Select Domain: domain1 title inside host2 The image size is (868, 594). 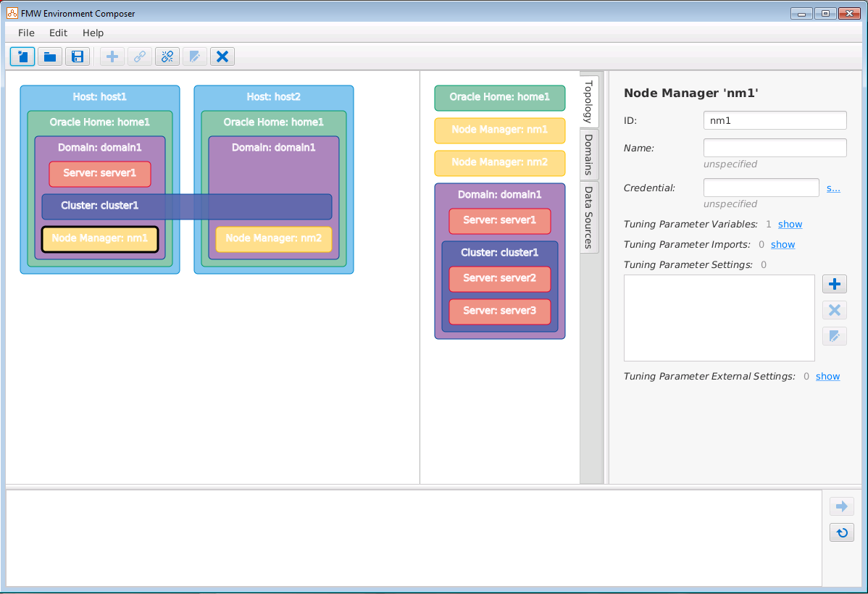[x=273, y=148]
